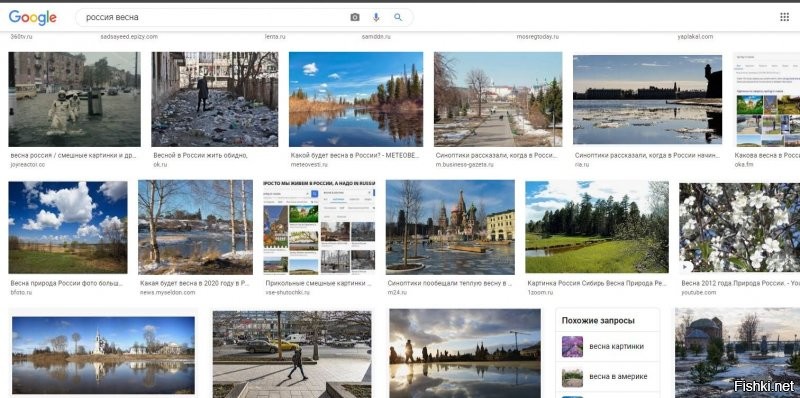This screenshot has height=398, width=800.
Task: Click the blue magnifier search icon
Action: click(x=398, y=17)
